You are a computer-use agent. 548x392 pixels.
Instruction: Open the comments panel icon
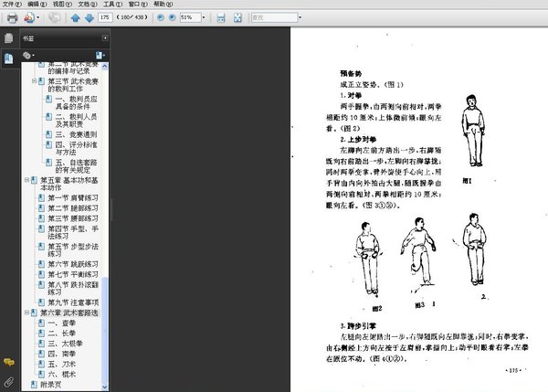[9, 362]
